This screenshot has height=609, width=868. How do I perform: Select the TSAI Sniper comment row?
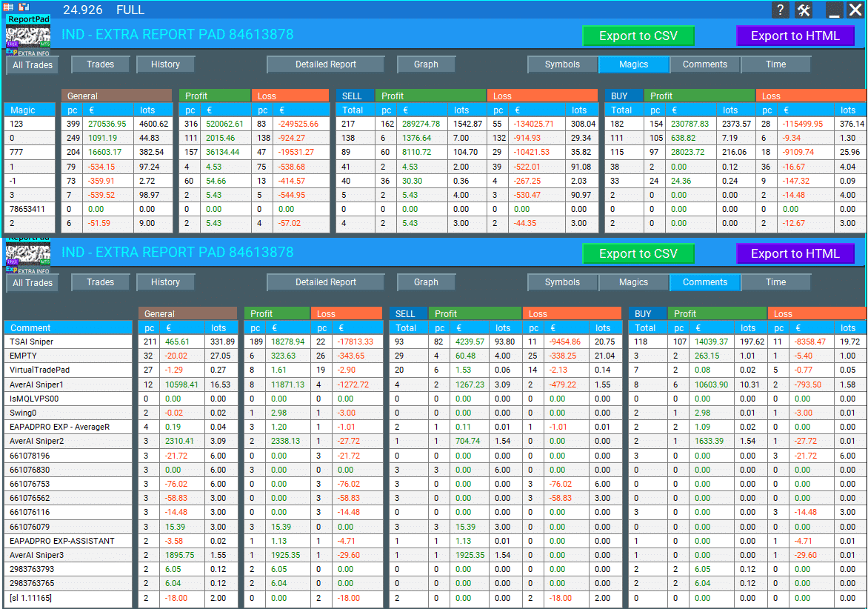[68, 342]
